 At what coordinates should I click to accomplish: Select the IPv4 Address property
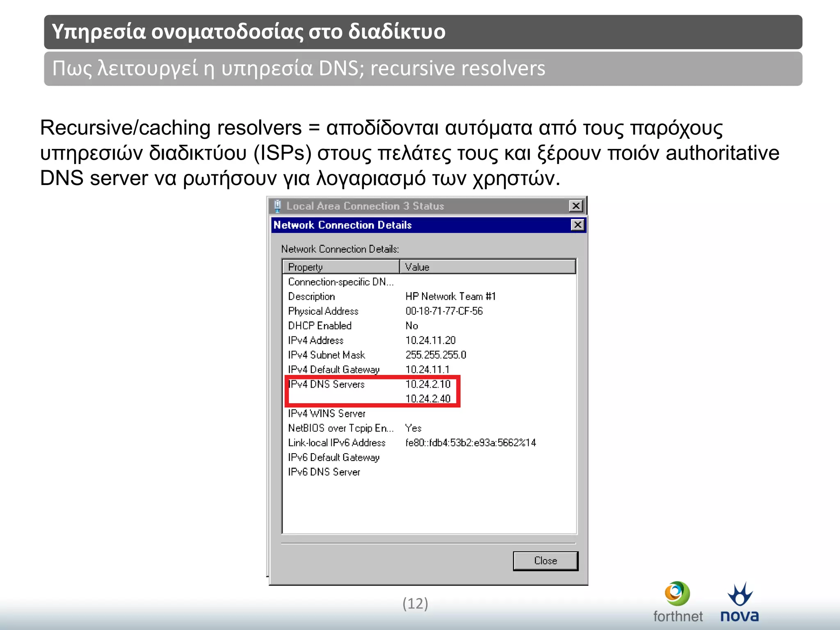(x=316, y=340)
